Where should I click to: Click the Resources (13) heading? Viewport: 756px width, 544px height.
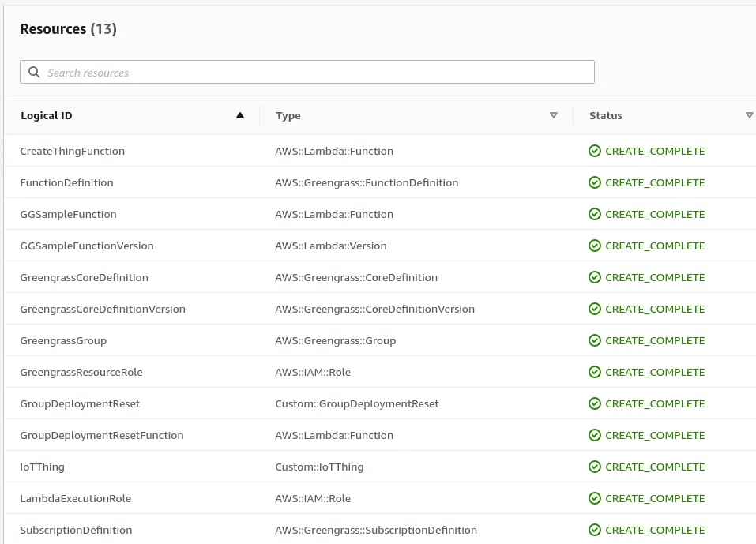(x=69, y=29)
